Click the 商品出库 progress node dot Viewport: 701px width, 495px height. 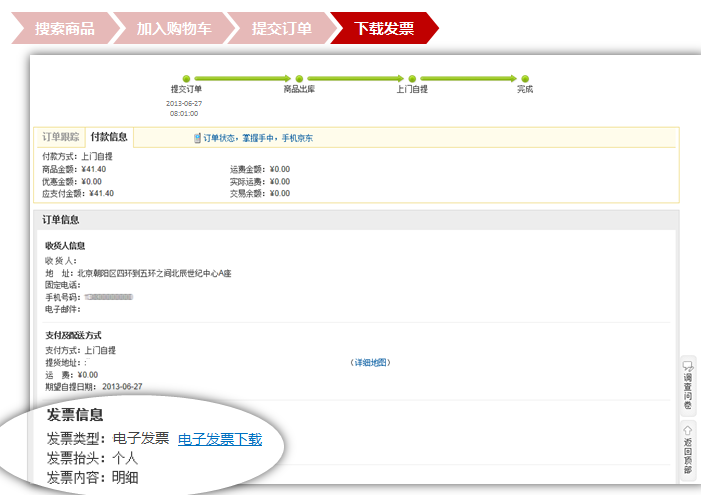299,78
